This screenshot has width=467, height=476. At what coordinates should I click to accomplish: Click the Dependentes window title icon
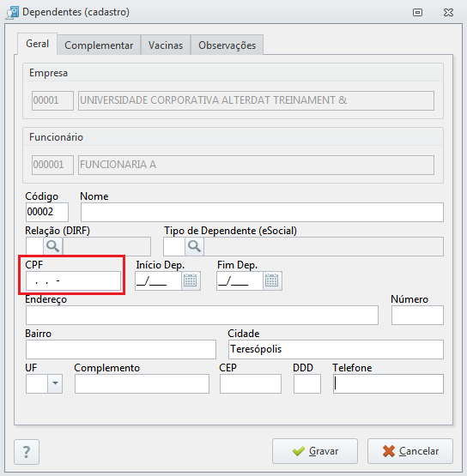click(13, 13)
